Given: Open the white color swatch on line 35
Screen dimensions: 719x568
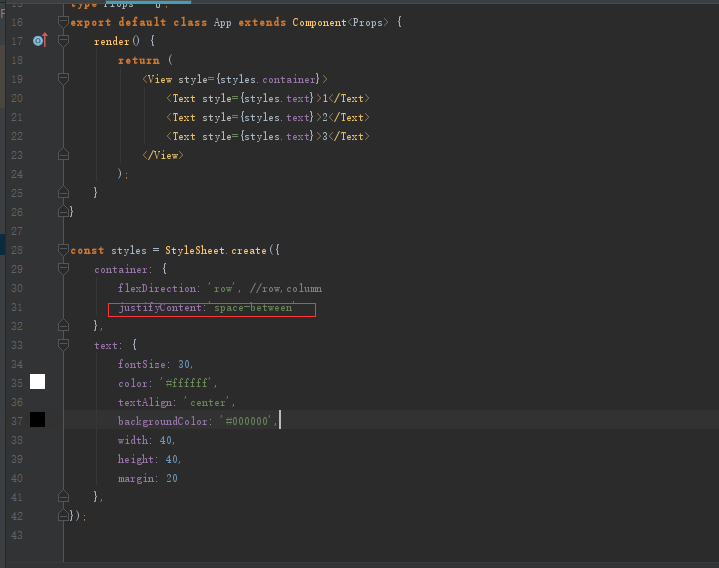Looking at the screenshot, I should point(38,382).
